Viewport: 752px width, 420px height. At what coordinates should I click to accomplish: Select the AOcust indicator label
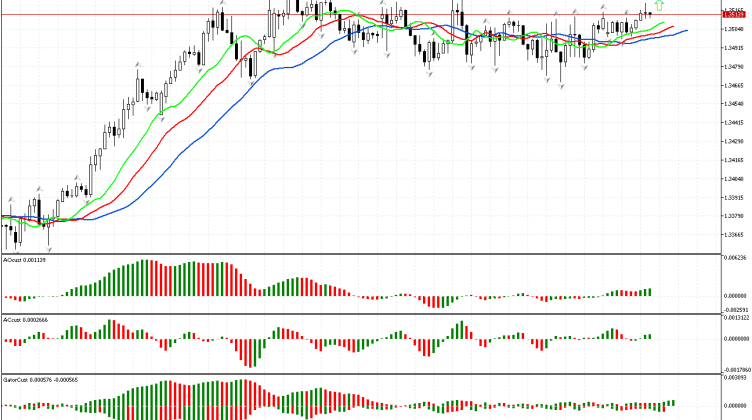coord(30,259)
